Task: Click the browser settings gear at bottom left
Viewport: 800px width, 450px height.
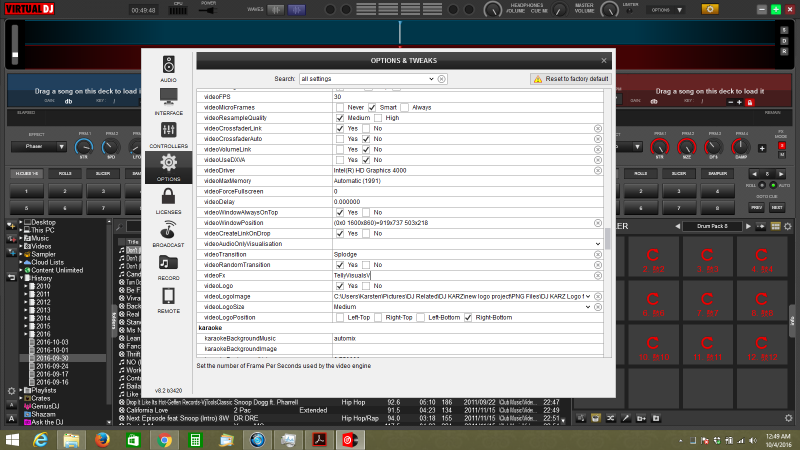Action: tap(11, 391)
